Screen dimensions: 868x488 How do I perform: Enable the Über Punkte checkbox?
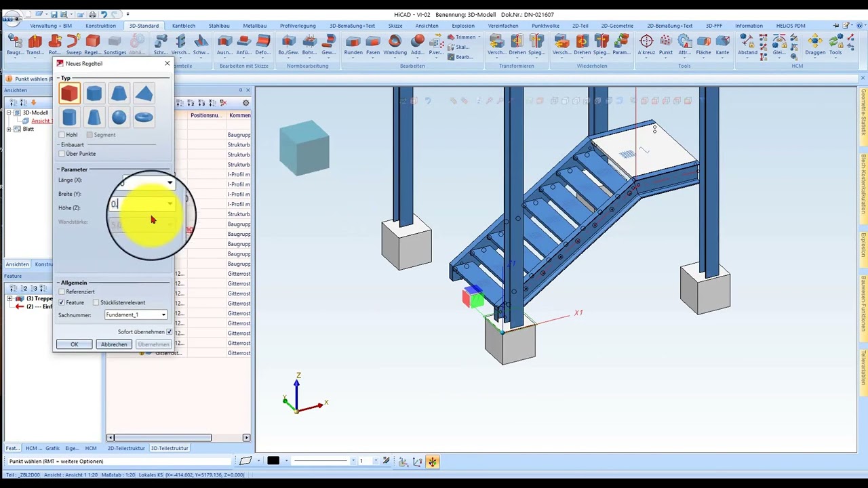pyautogui.click(x=62, y=154)
